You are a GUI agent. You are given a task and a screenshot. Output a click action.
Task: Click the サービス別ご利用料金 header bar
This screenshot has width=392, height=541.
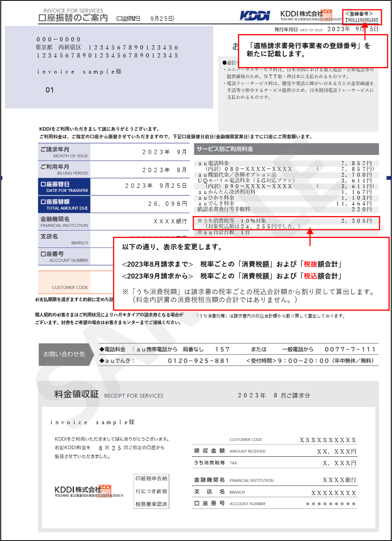(286, 149)
